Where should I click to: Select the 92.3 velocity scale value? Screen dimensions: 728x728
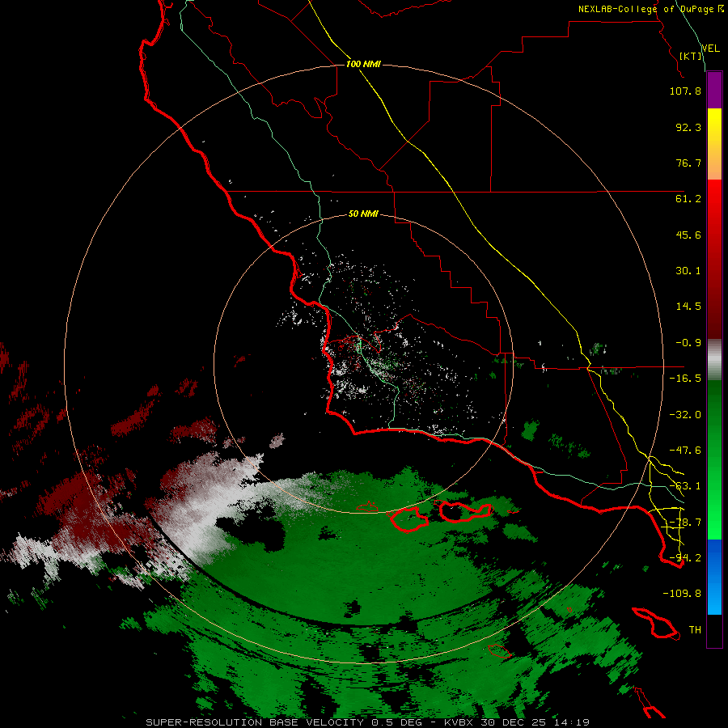[688, 127]
